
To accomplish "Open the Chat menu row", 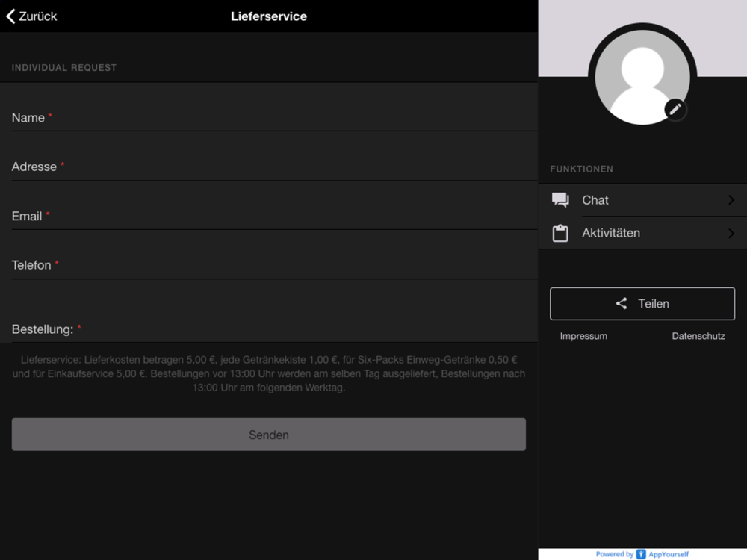I will pyautogui.click(x=642, y=200).
